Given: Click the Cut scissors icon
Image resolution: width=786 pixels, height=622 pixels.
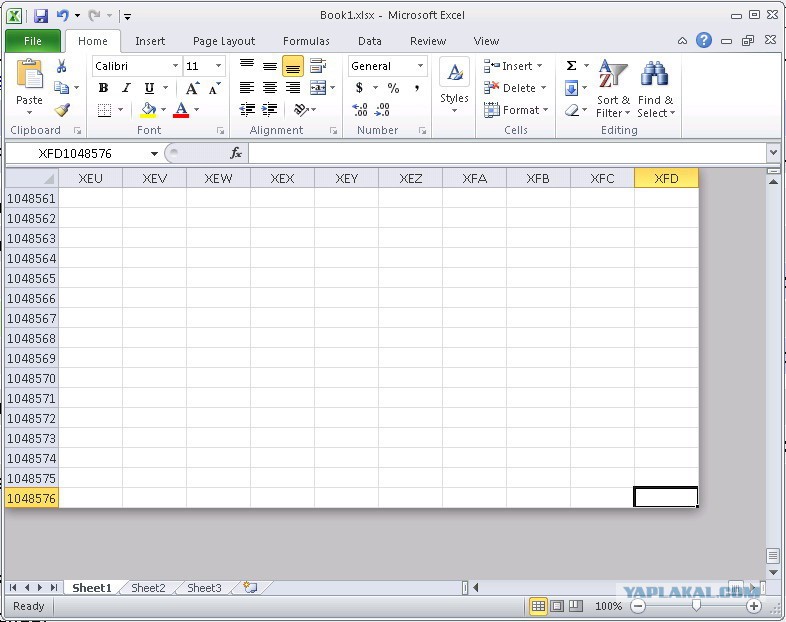Looking at the screenshot, I should pyautogui.click(x=62, y=66).
